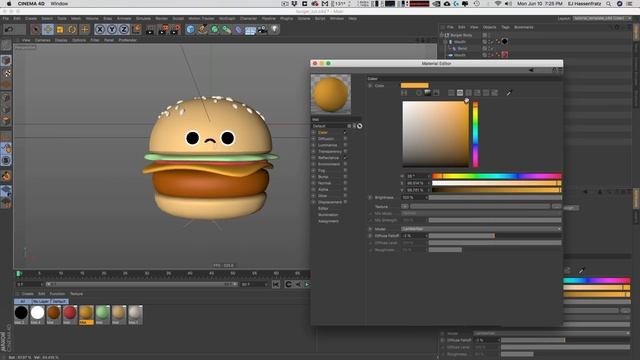The image size is (640, 360).
Task: Activate the Move tool in the toolbar
Action: [x=48, y=29]
